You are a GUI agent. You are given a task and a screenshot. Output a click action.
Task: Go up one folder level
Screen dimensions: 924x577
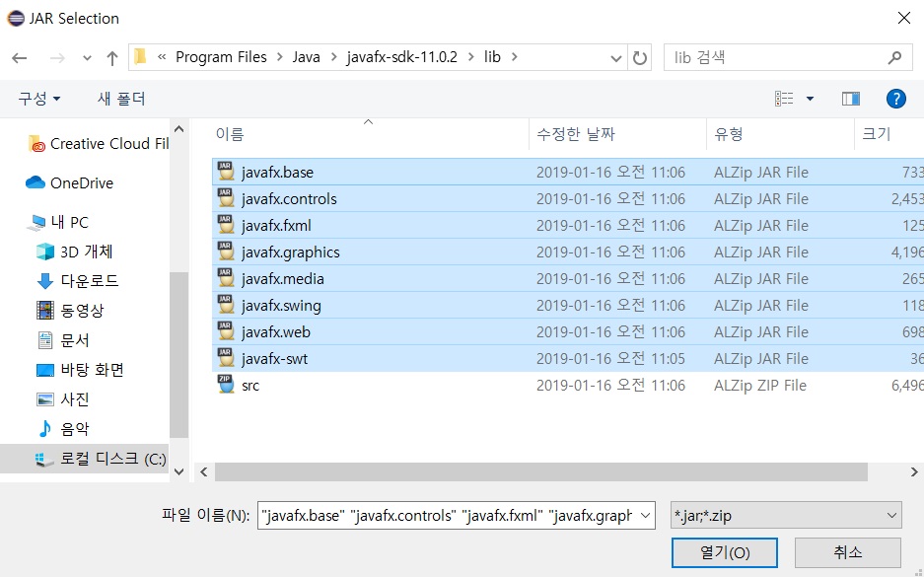112,58
